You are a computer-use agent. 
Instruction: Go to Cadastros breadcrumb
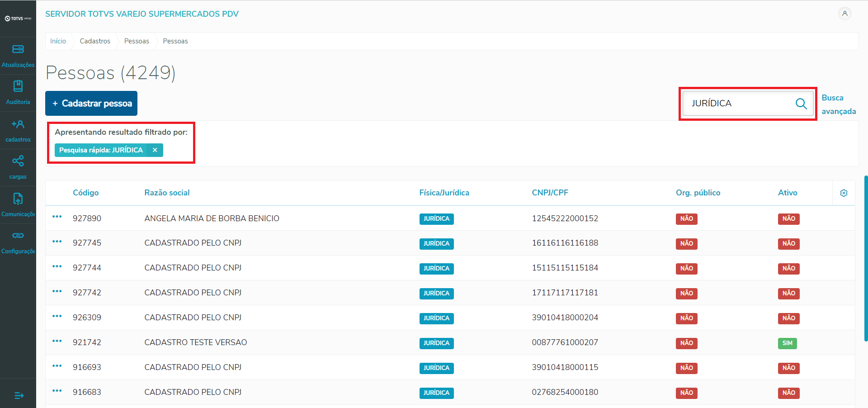95,41
